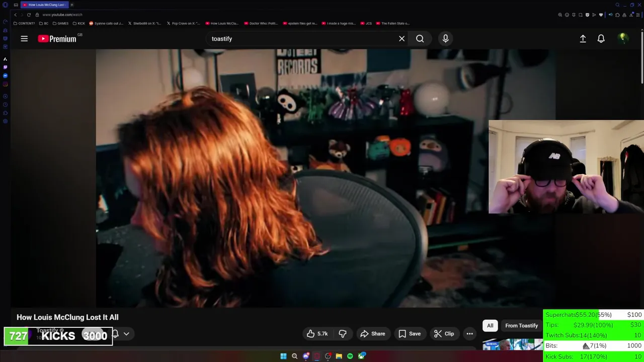Clear the 'toastify' search text

tap(401, 39)
